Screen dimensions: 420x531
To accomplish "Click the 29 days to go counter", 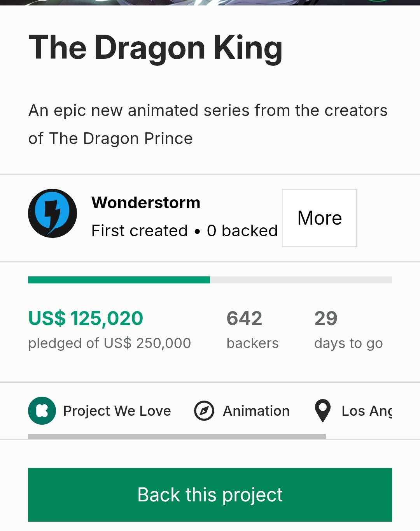I will (326, 318).
